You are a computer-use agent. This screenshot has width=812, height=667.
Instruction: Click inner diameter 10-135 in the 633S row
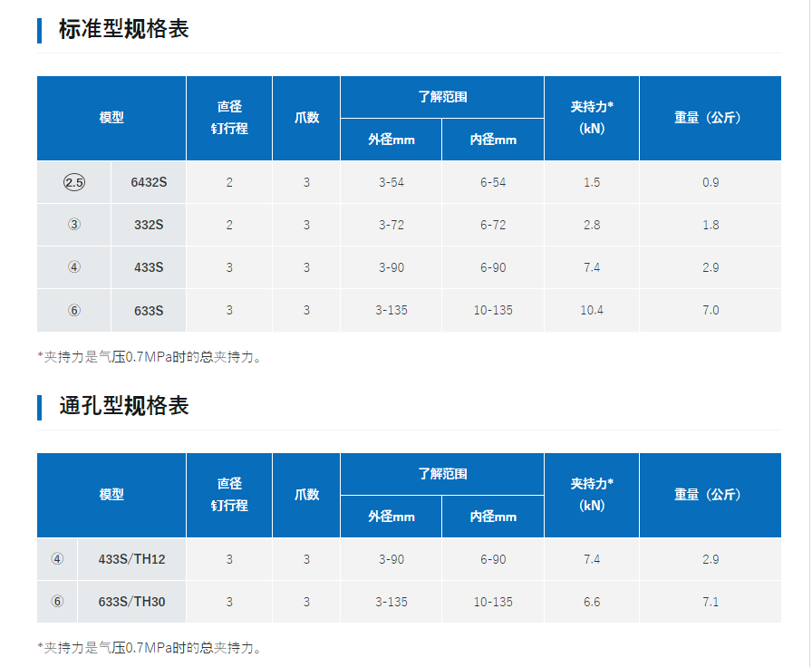493,310
